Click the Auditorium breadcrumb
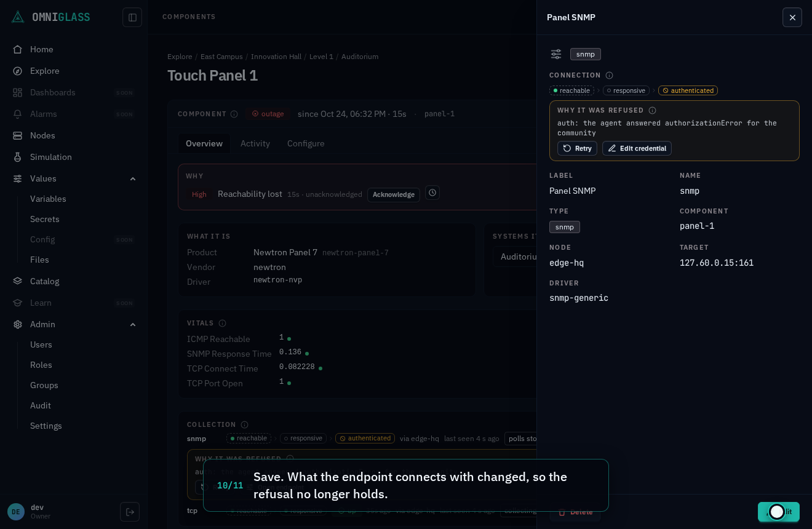The image size is (812, 529). pos(360,57)
